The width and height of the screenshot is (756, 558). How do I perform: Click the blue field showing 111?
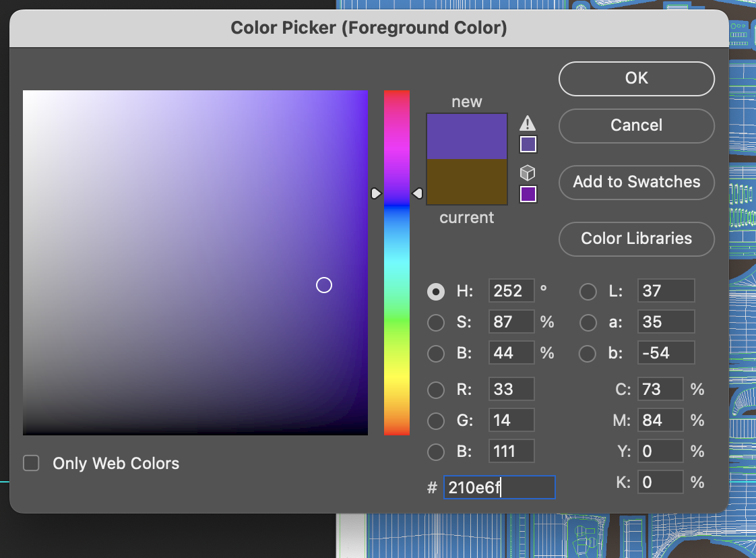[511, 451]
